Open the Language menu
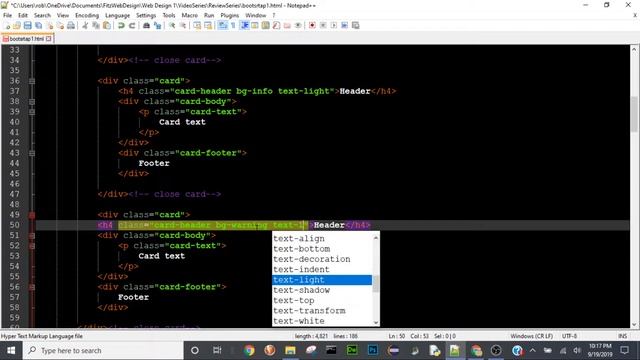 point(117,15)
